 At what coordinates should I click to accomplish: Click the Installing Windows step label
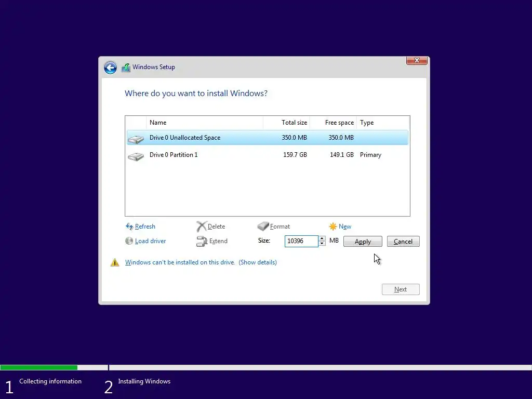144,381
